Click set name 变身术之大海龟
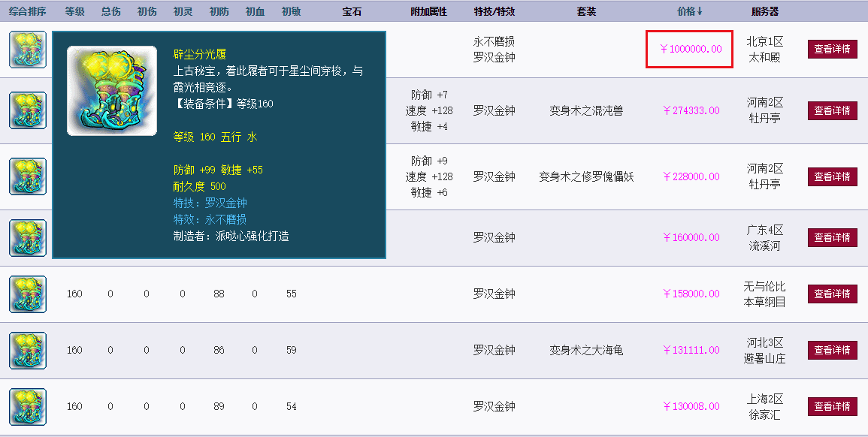This screenshot has width=868, height=437. pos(586,350)
